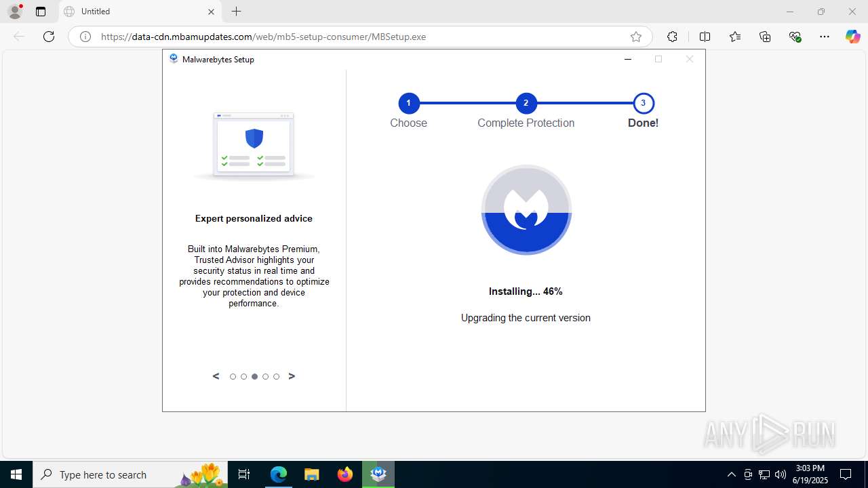
Task: Open Collections icon
Action: click(765, 37)
